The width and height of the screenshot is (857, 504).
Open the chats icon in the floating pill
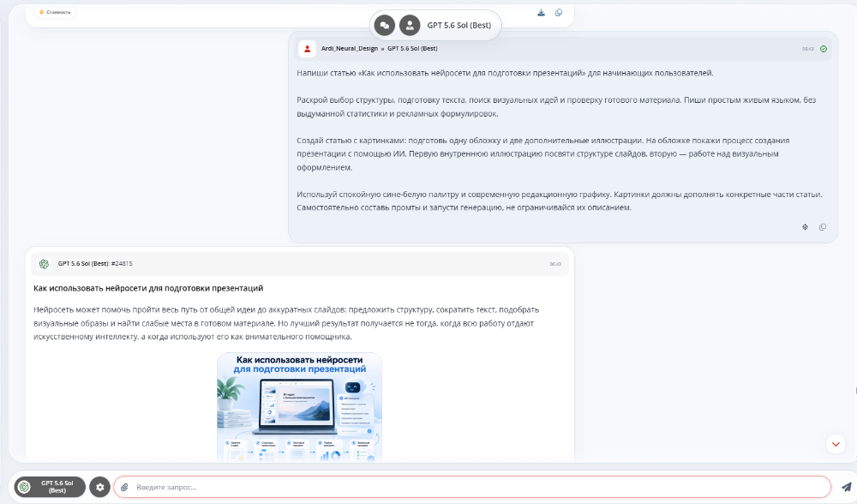(384, 25)
